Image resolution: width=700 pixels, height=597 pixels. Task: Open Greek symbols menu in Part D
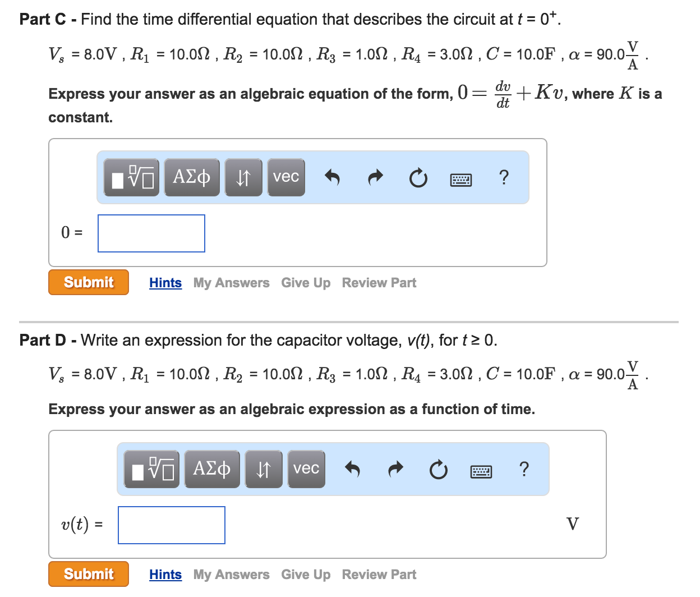click(x=212, y=469)
